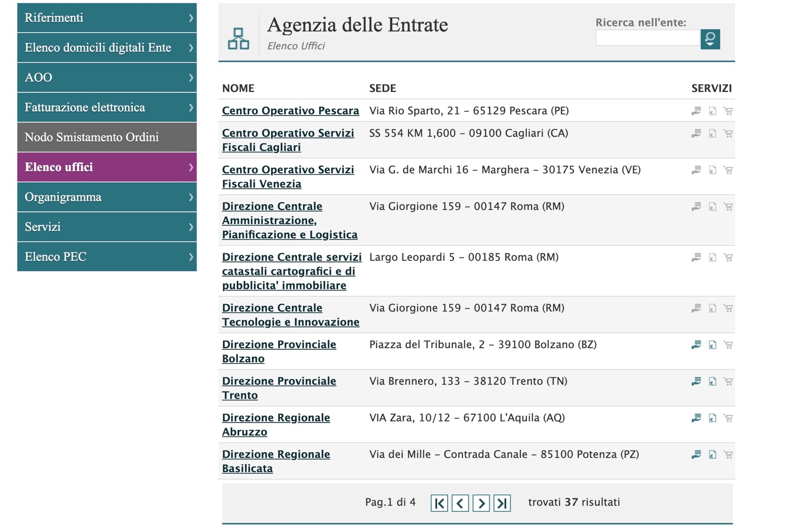Open Elenco domicili digitali Ente menu
Image resolution: width=810 pixels, height=532 pixels.
[x=107, y=48]
